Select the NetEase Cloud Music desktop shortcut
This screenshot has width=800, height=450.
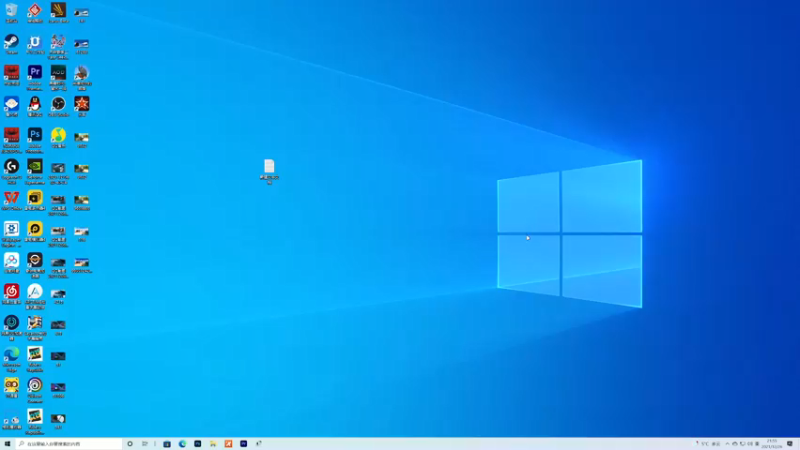coord(11,294)
